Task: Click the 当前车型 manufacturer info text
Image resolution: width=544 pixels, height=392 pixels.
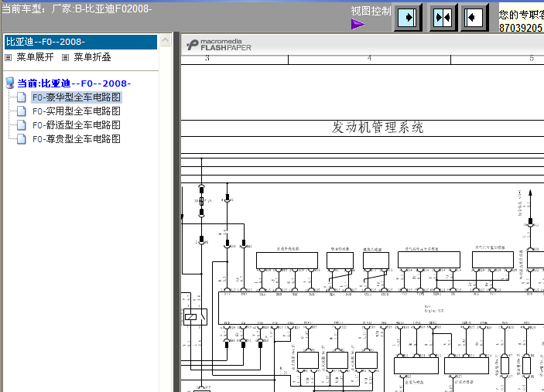Action: coord(77,9)
